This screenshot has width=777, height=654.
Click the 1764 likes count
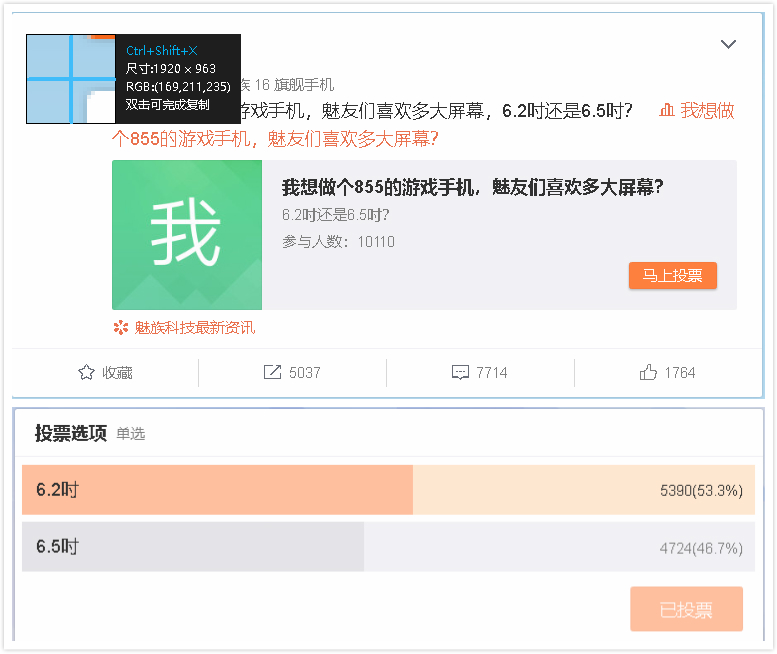click(x=680, y=373)
